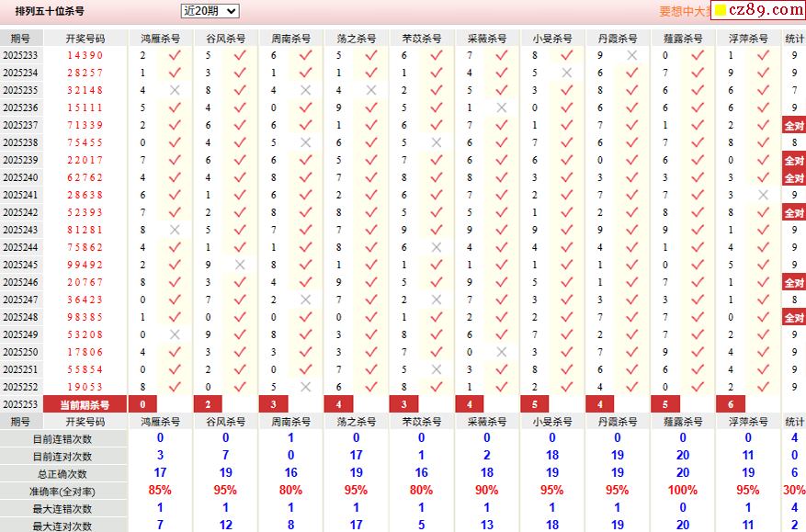Click the X mark in row 2025245 谷风 column
Viewport: 806px width, 532px height.
tap(240, 265)
